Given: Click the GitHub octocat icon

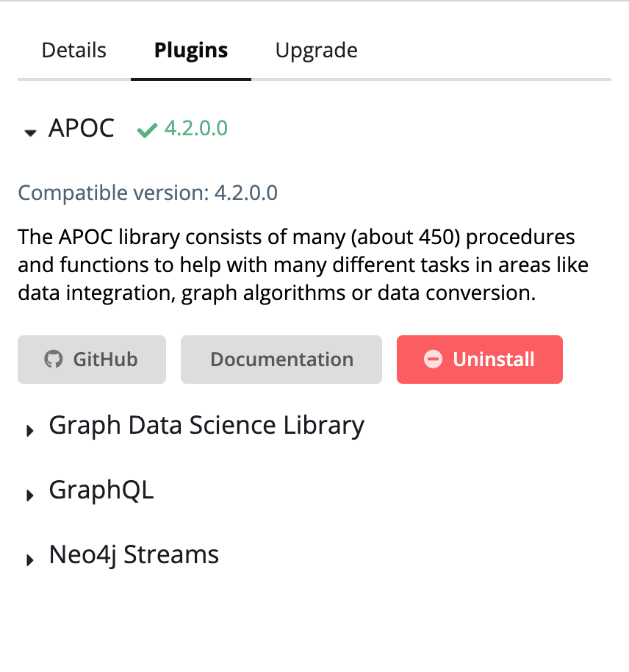Looking at the screenshot, I should [x=54, y=359].
